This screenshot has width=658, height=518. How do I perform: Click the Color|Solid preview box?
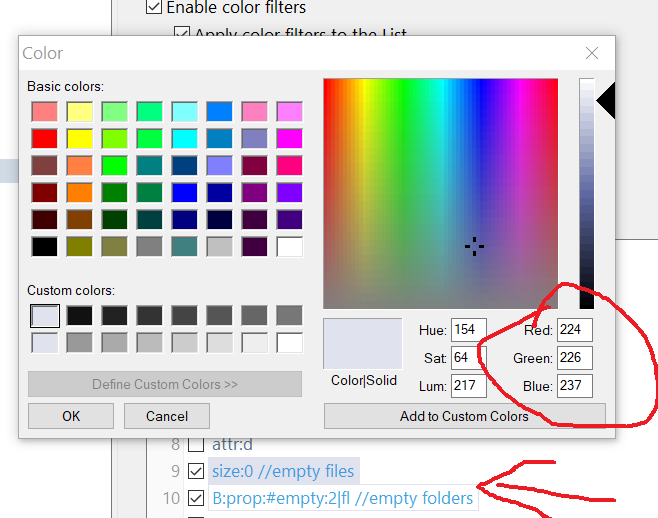point(363,344)
